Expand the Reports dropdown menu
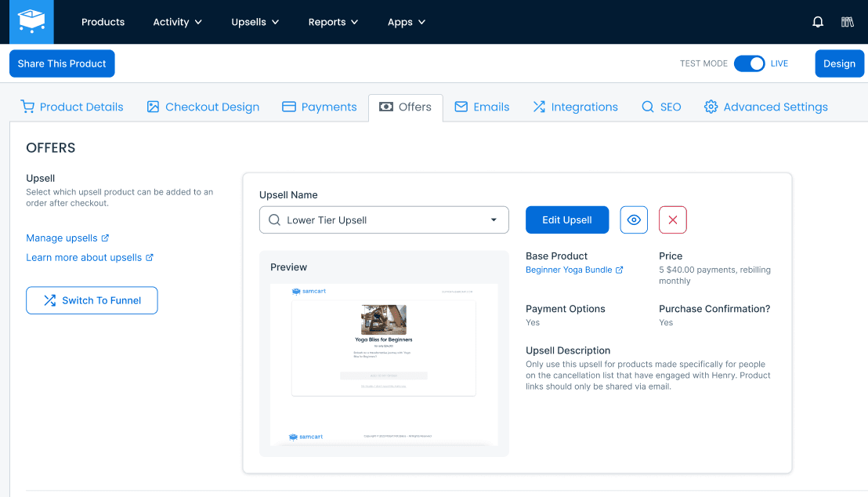Viewport: 868px width, 497px height. pos(333,22)
